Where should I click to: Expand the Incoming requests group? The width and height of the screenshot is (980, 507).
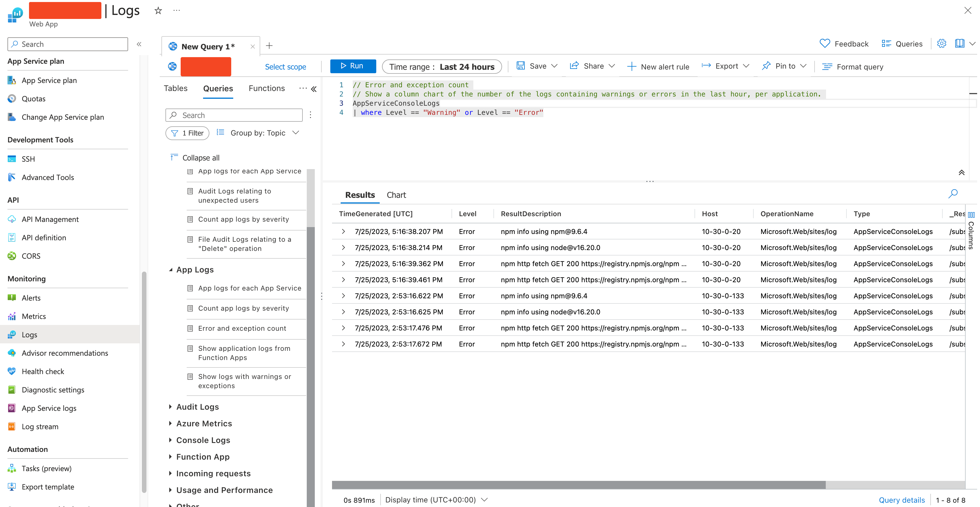[x=170, y=473]
